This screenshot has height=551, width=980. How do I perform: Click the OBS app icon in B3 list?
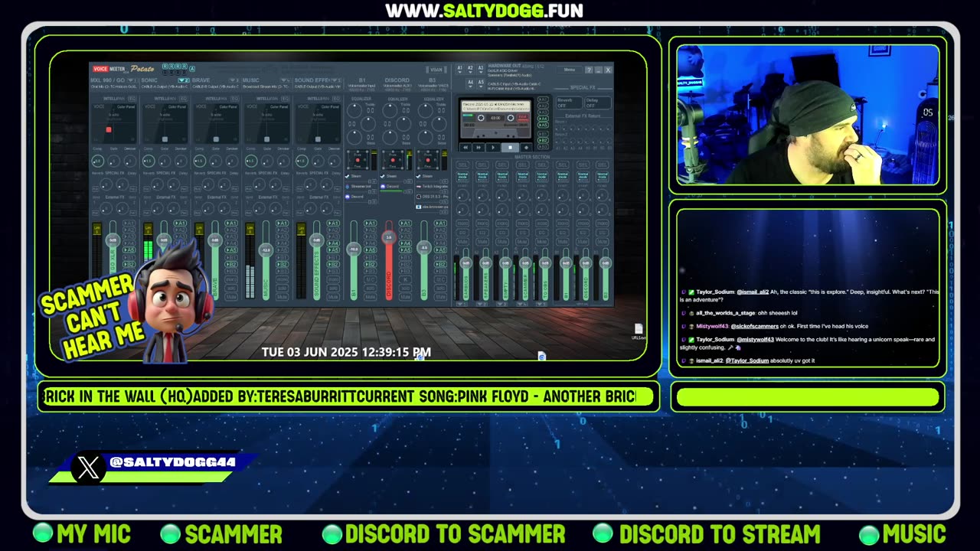418,197
